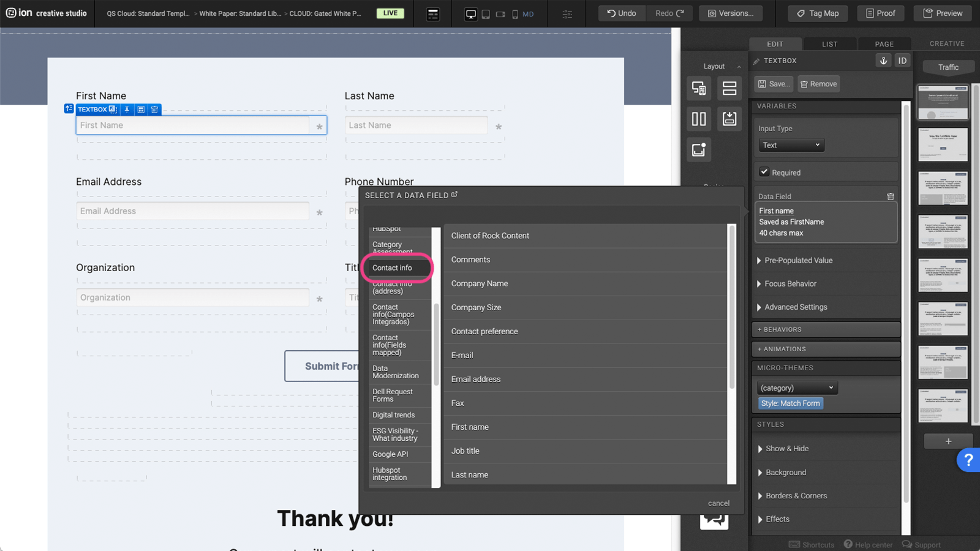
Task: Toggle the Style: Match Form micro-theme
Action: [790, 403]
